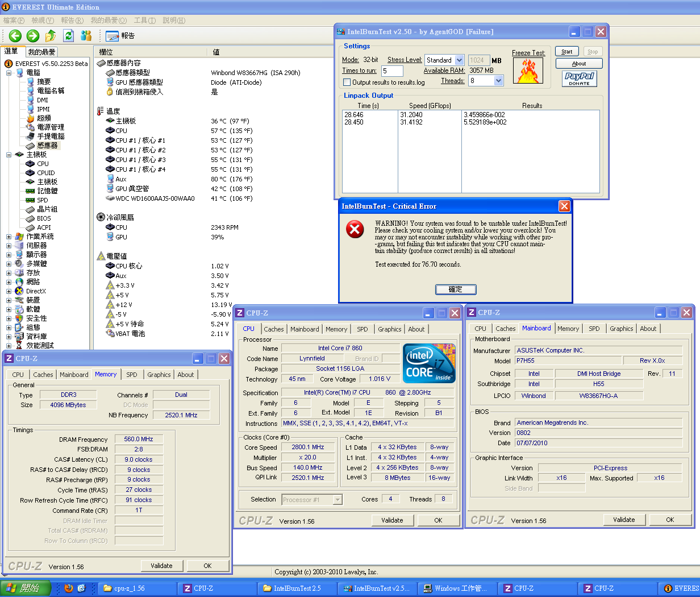Select the BIOS item in the tree
This screenshot has width=700, height=597.
[44, 218]
